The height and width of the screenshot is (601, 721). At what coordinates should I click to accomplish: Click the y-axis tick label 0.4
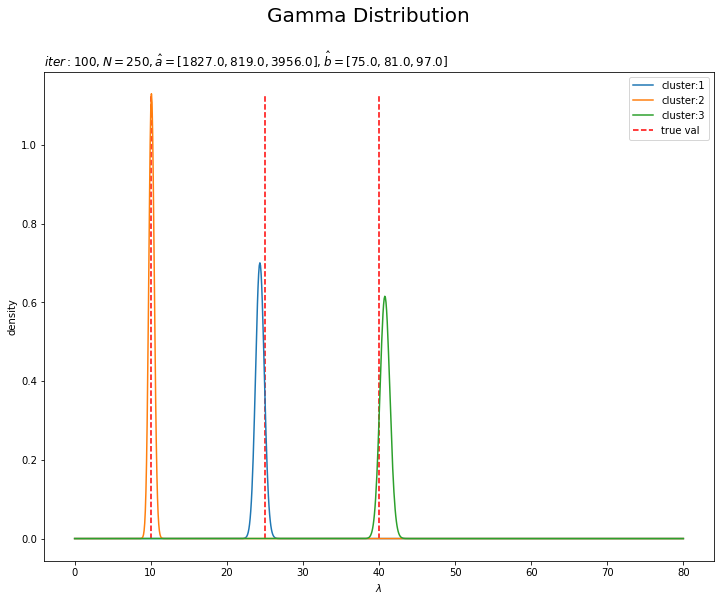tap(29, 382)
